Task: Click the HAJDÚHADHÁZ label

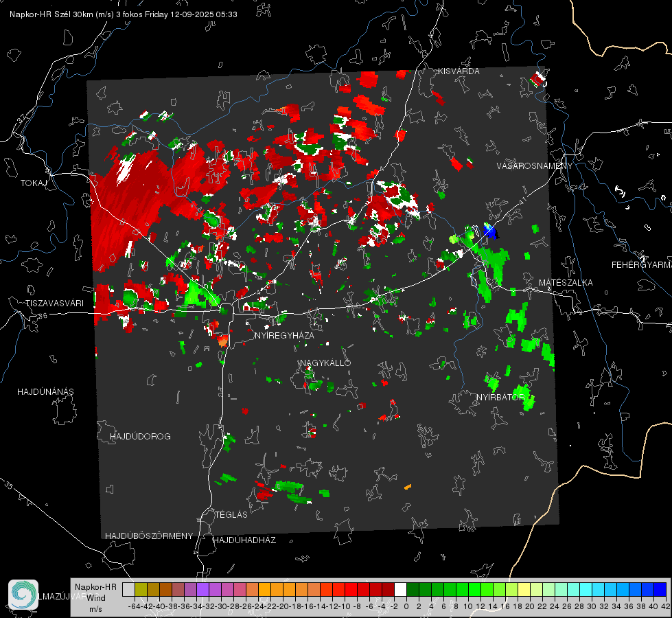Action: (244, 540)
